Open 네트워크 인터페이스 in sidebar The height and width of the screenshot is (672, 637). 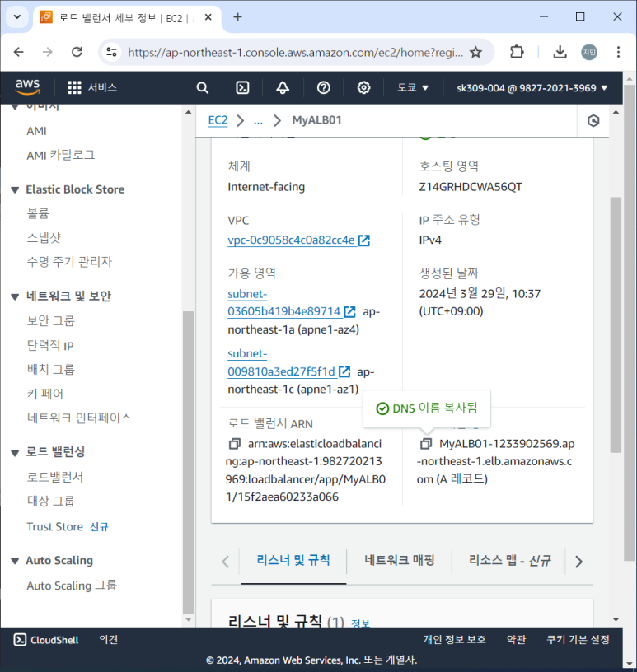79,418
